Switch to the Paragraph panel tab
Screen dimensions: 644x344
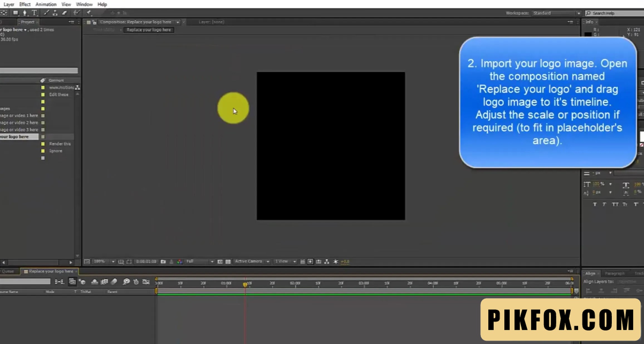click(x=614, y=274)
